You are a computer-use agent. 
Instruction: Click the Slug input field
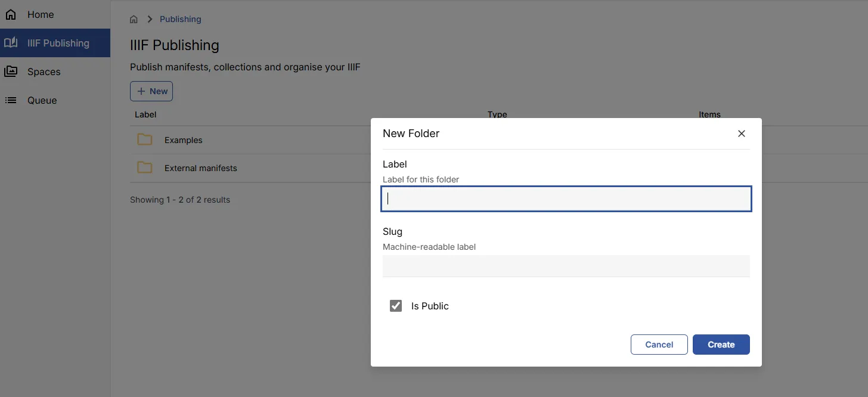(566, 266)
